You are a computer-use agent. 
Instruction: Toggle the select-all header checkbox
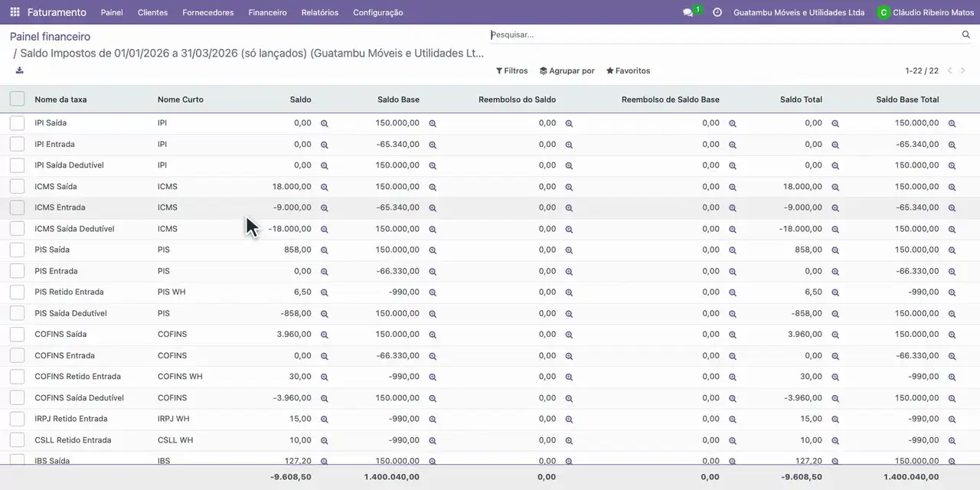(17, 99)
